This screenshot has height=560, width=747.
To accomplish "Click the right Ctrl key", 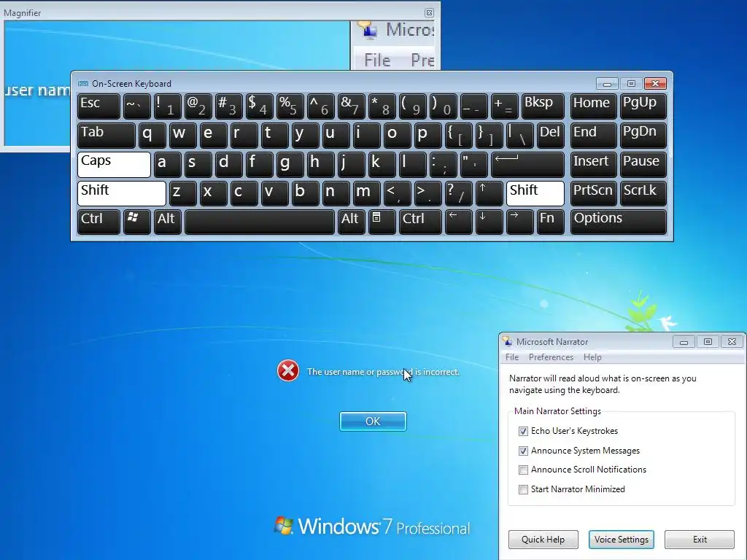I will tap(420, 222).
